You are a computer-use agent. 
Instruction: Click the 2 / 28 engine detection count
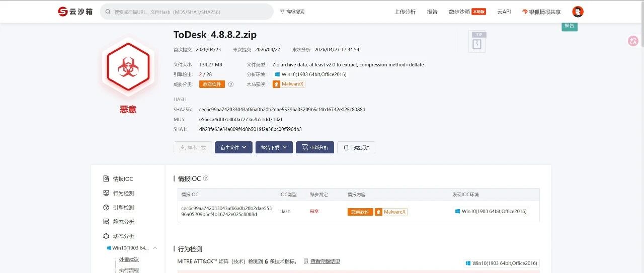click(x=205, y=74)
